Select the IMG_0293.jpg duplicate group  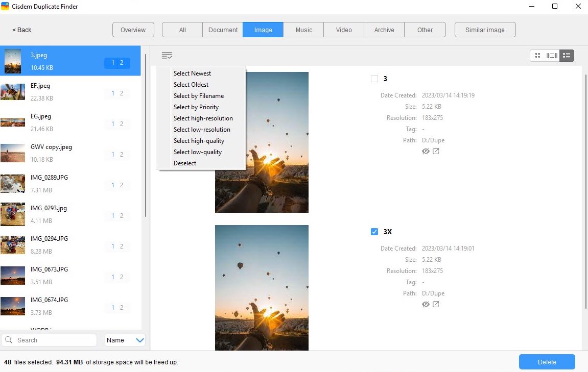70,214
